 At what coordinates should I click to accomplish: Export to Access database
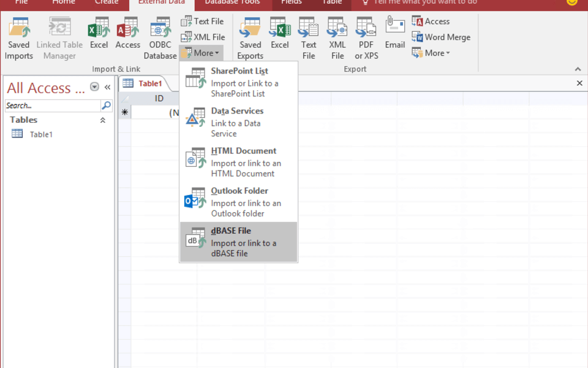[x=431, y=21]
